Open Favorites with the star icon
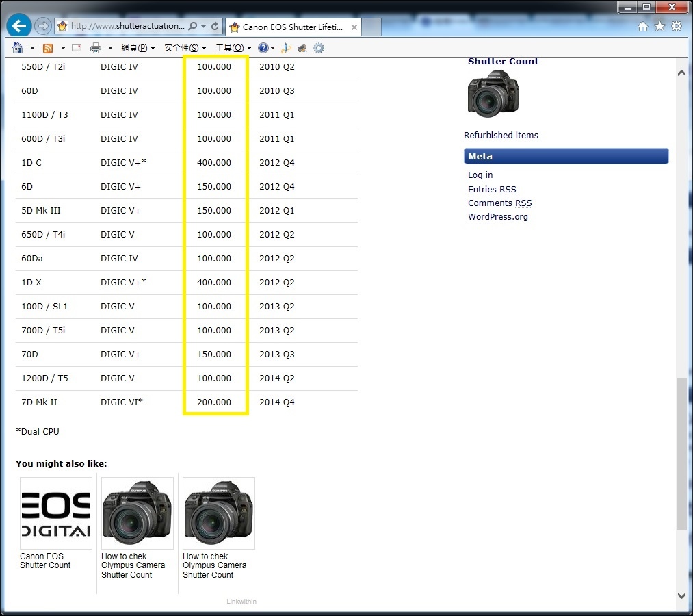693x616 pixels. pos(659,27)
